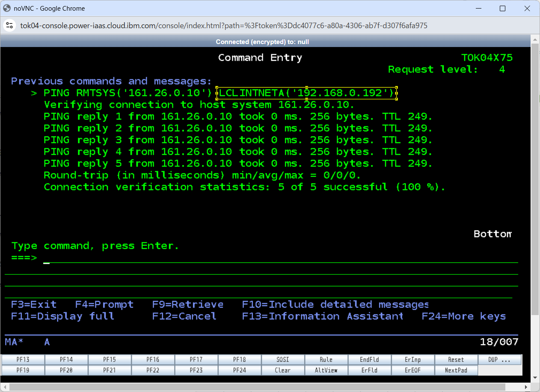The width and height of the screenshot is (540, 392).
Task: Click the F12=Cancel function key label
Action: tap(184, 316)
